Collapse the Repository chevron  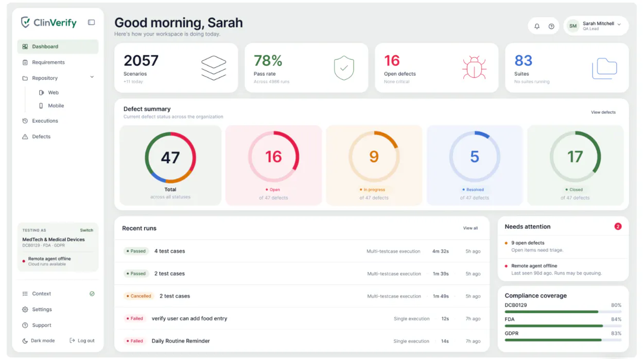click(x=92, y=77)
